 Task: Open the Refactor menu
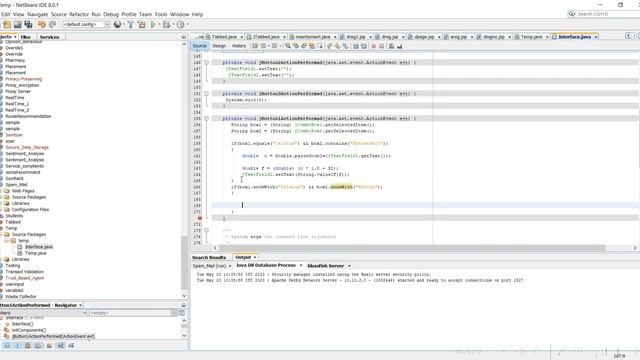pyautogui.click(x=79, y=14)
